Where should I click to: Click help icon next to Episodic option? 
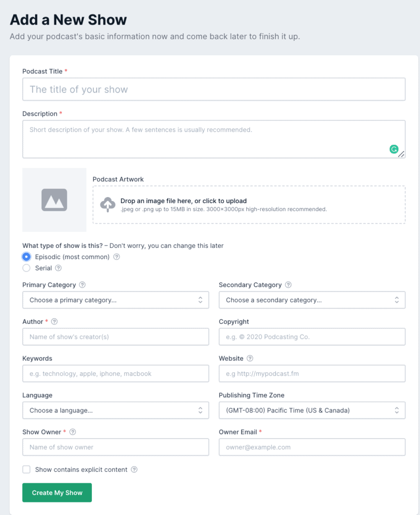click(117, 257)
